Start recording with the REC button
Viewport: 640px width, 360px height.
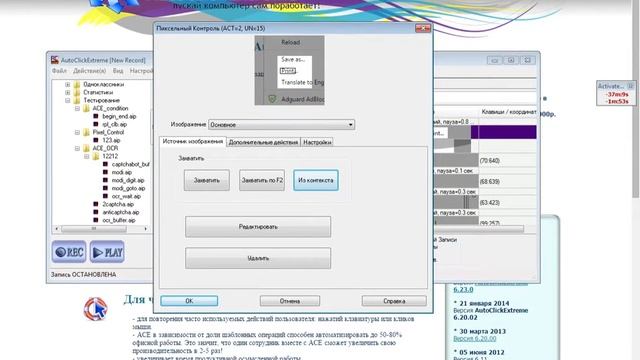[x=69, y=252]
